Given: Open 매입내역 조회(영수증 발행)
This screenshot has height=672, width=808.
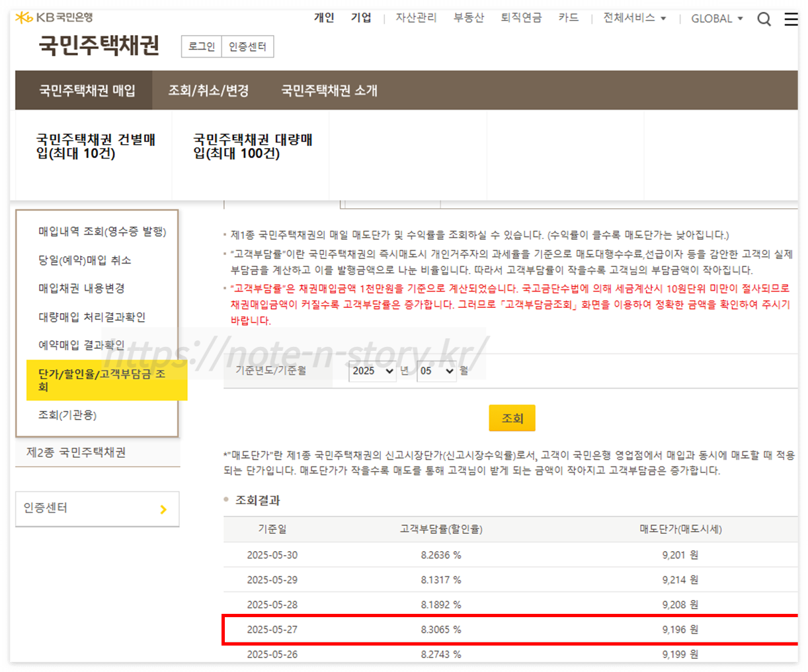Looking at the screenshot, I should pos(102,231).
